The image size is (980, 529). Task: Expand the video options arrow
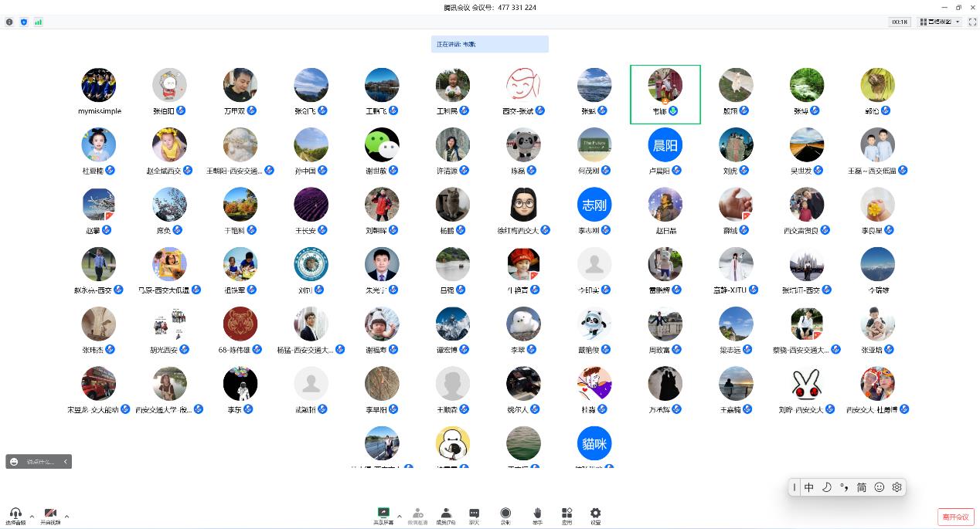click(67, 516)
